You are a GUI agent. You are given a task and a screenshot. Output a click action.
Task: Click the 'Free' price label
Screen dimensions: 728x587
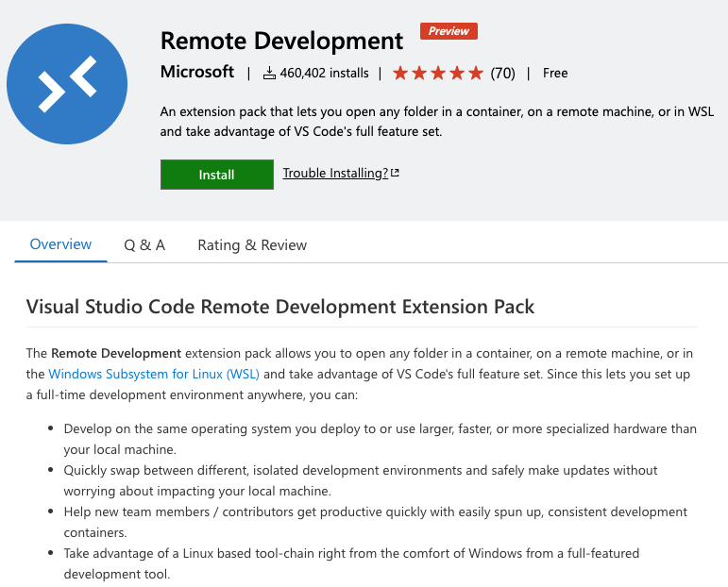(x=555, y=73)
